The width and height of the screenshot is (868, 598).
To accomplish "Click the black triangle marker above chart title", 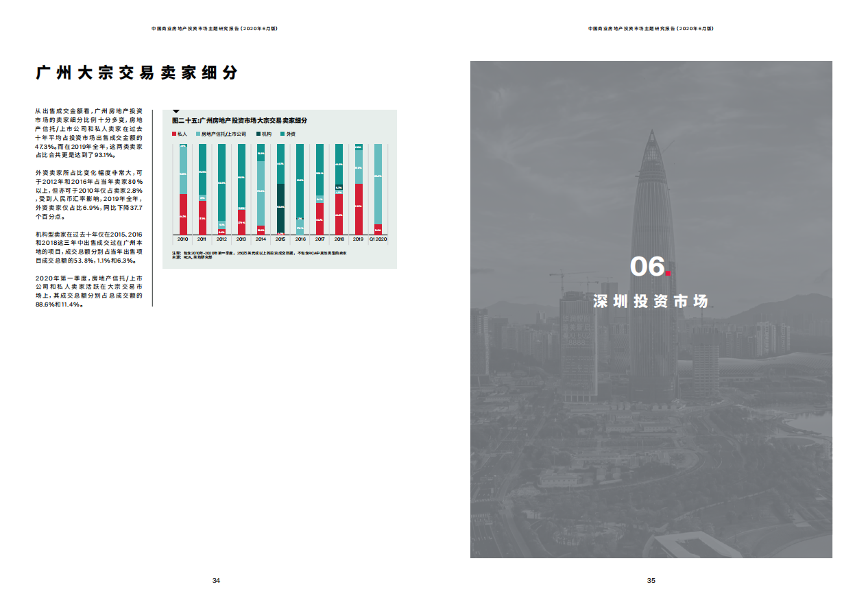I will [x=176, y=111].
